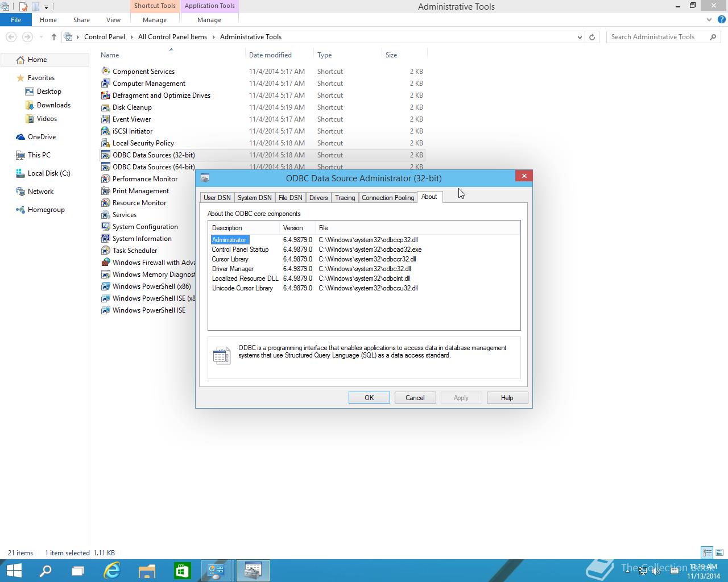Click the Manage tab under Shortcut Tools

tap(155, 20)
